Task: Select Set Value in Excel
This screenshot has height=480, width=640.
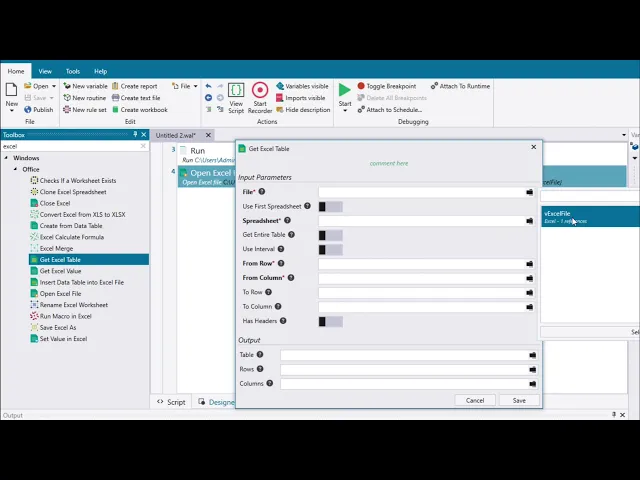Action: 59,339
